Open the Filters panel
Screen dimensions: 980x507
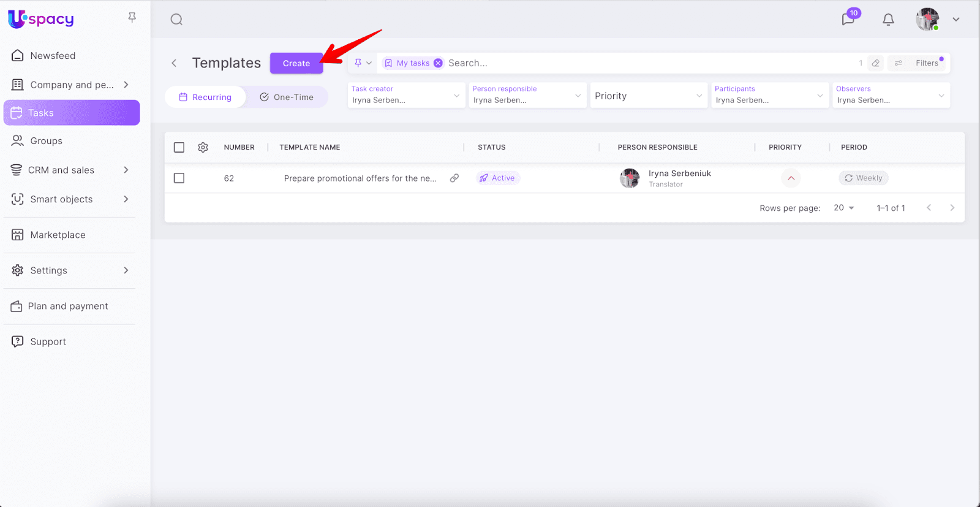pos(919,63)
